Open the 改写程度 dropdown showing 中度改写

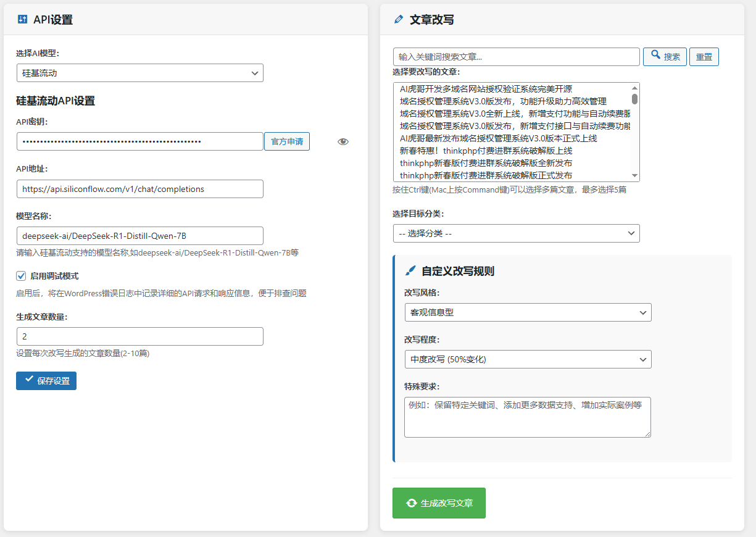tap(528, 359)
